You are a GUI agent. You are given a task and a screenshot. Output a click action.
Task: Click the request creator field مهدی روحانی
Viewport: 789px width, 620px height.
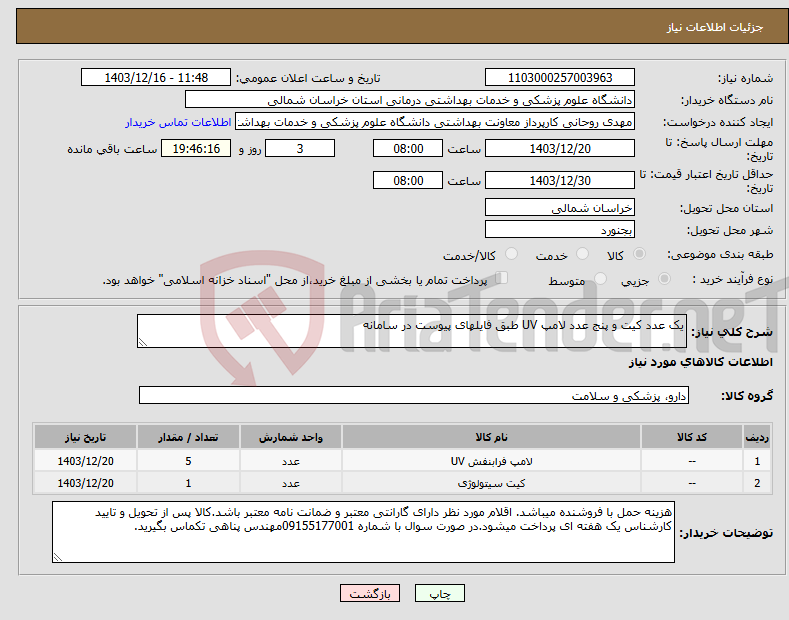coord(435,122)
